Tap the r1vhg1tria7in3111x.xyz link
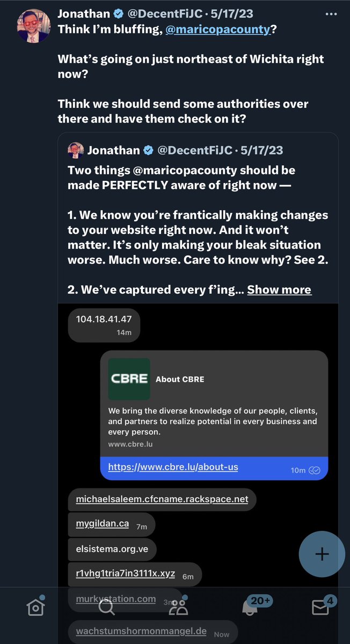The image size is (350, 644). point(126,573)
